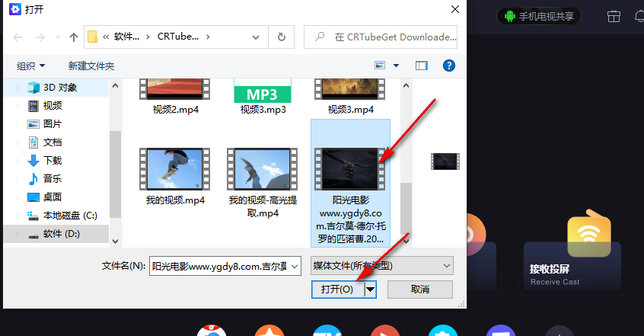Open the 组织 menu

click(30, 66)
